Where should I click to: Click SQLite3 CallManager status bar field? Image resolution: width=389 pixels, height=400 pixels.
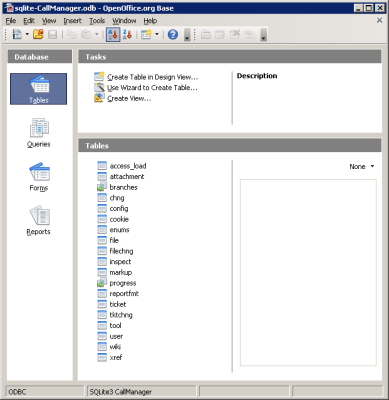click(x=142, y=392)
